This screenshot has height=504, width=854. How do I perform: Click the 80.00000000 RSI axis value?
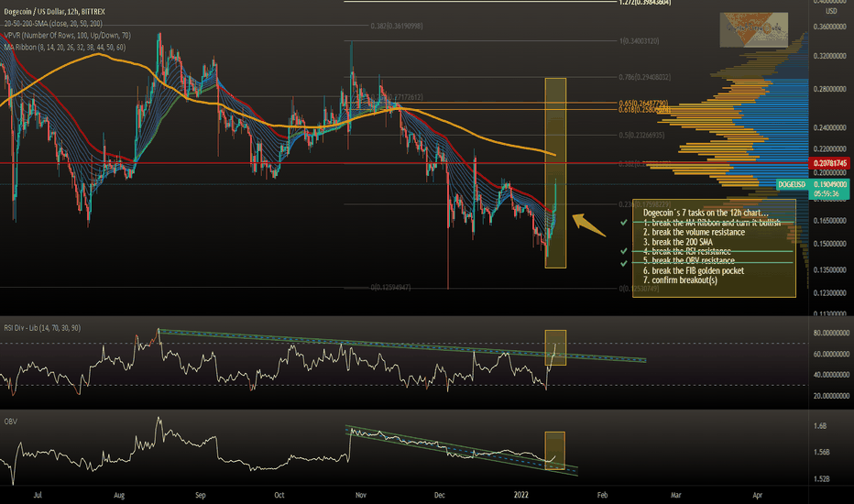(831, 333)
